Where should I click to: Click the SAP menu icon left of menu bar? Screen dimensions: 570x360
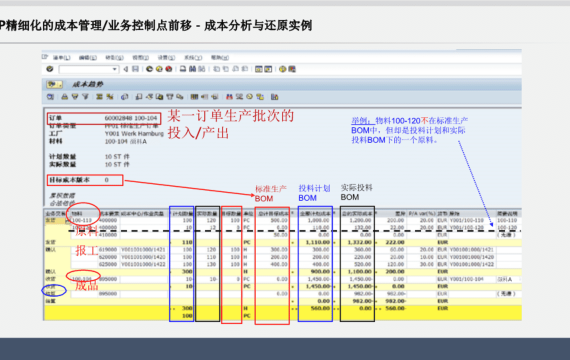pos(45,57)
